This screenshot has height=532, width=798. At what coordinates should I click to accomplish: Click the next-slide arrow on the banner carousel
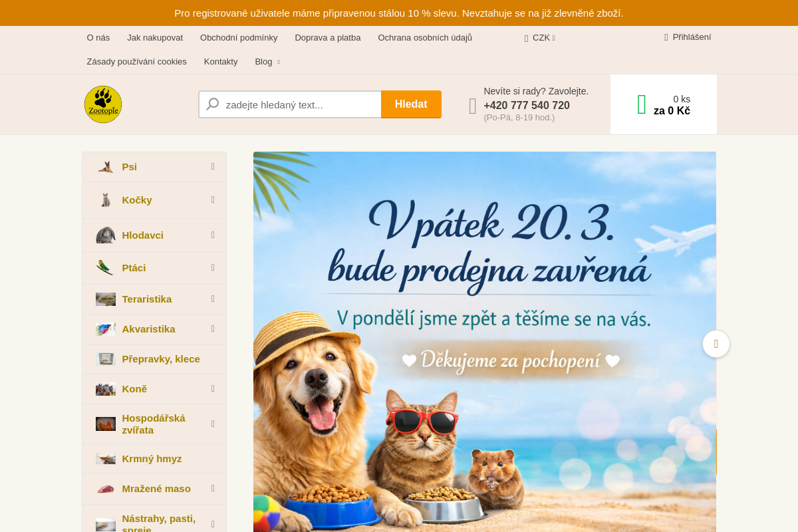click(x=716, y=344)
